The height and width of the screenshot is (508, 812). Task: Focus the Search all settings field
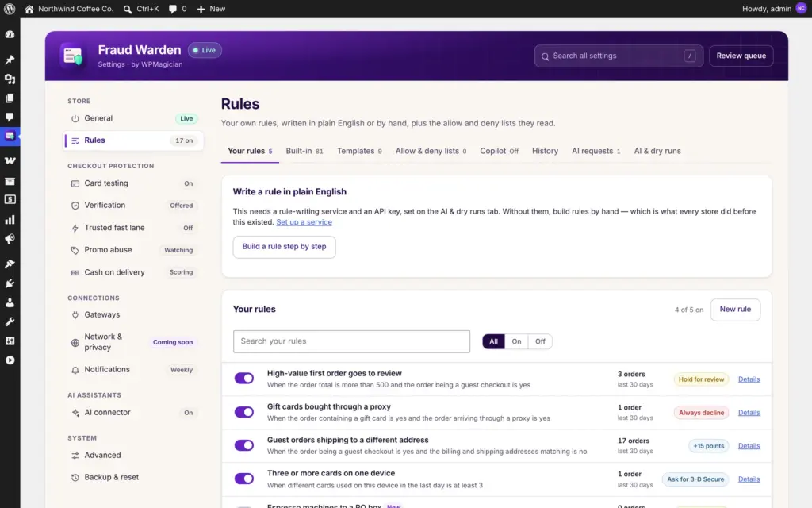coord(619,56)
